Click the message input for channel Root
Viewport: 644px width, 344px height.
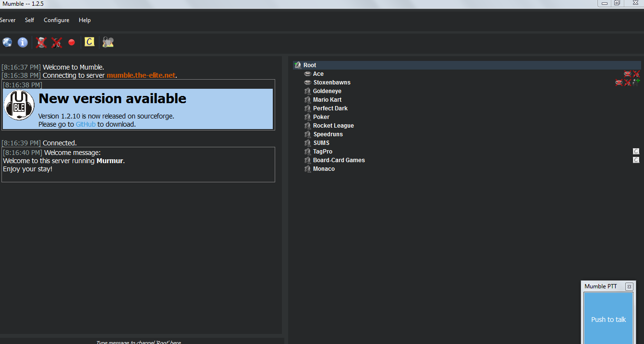[142, 341]
